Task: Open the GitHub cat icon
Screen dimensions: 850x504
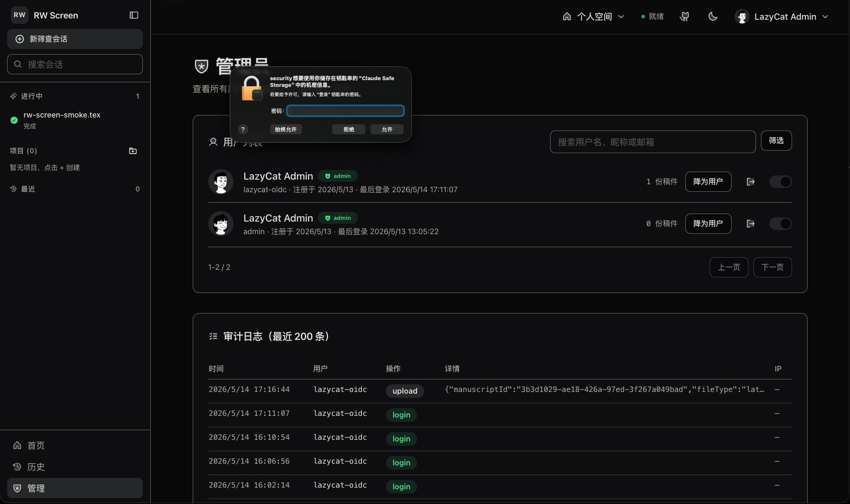Action: (x=685, y=16)
